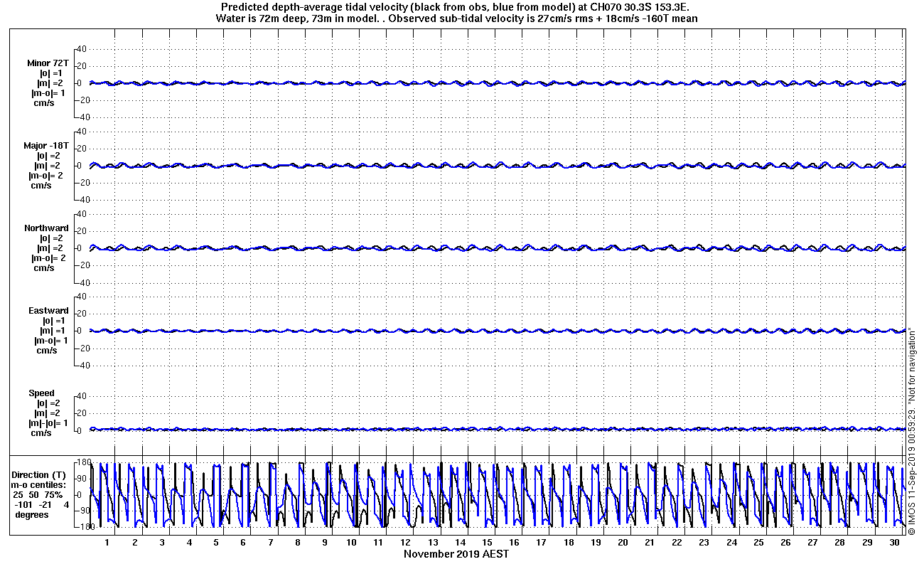
Task: Click date label '8' on the x-axis
Action: [x=297, y=542]
